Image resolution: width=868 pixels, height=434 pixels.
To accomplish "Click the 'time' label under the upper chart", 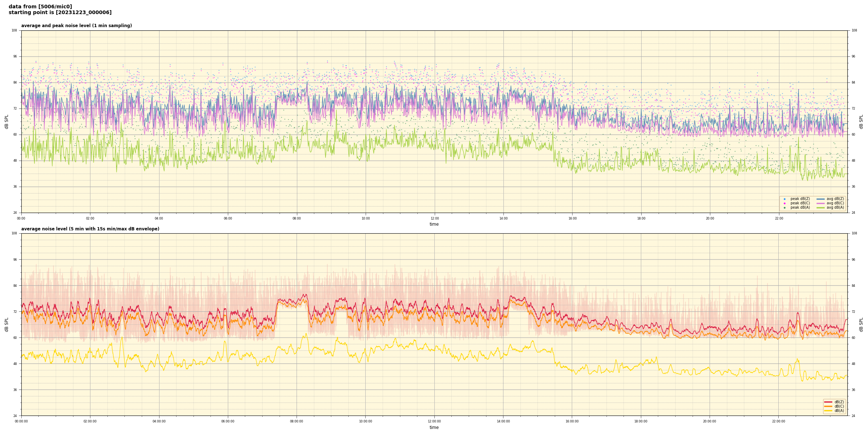I will [434, 224].
